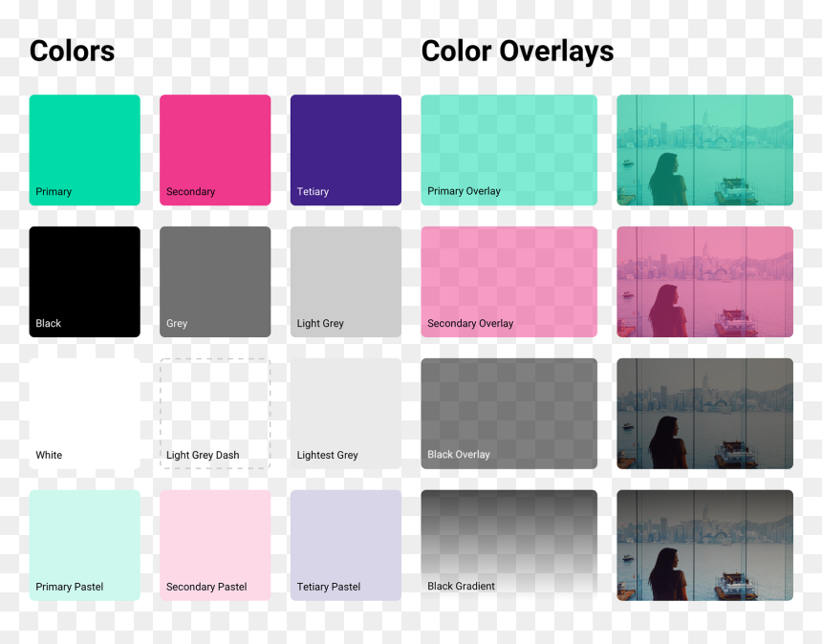Click the Secondary Pastel swatch
Viewport: 822px width, 644px height.
[x=215, y=545]
